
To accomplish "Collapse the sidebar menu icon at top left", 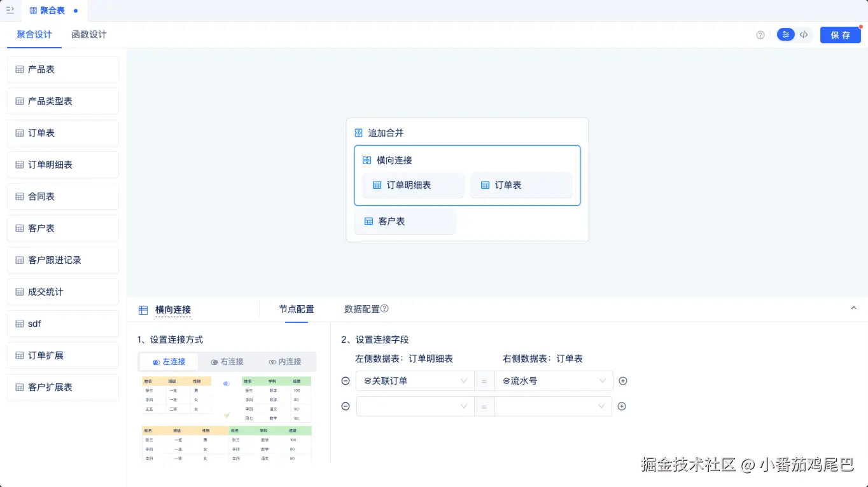I will 10,10.
